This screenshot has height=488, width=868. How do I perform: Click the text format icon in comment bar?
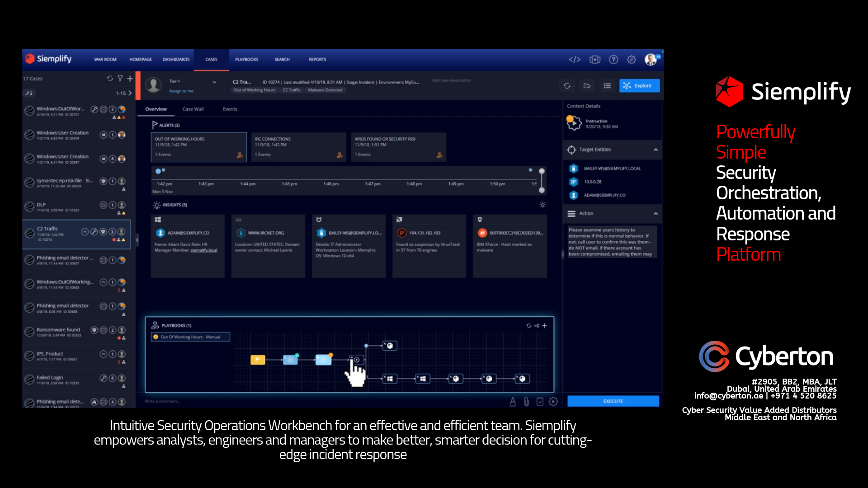(513, 402)
